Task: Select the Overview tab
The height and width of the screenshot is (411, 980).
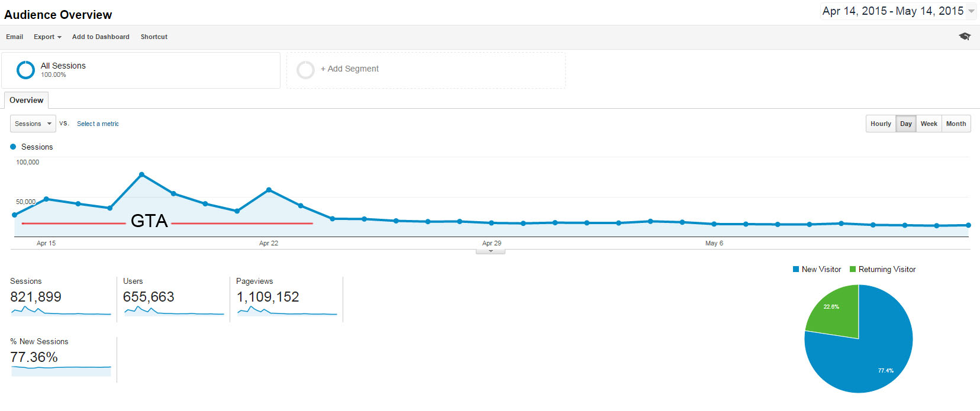Action: tap(26, 101)
